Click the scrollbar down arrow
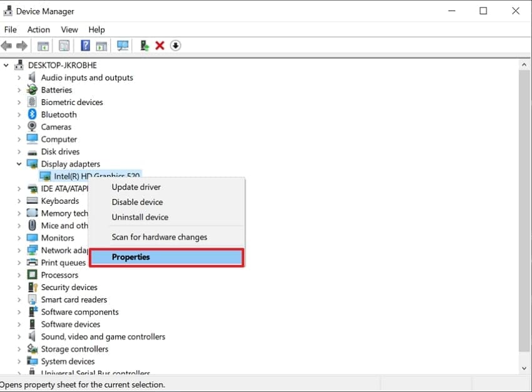The image size is (532, 392). 524,368
